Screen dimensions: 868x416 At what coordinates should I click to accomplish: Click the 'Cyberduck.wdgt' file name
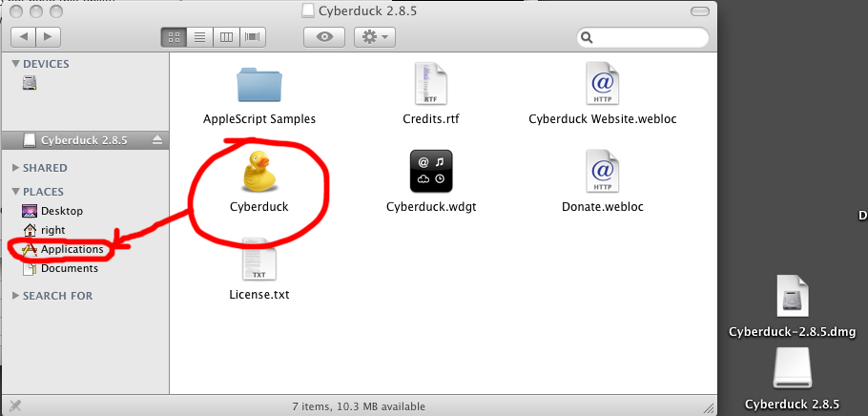click(x=431, y=207)
